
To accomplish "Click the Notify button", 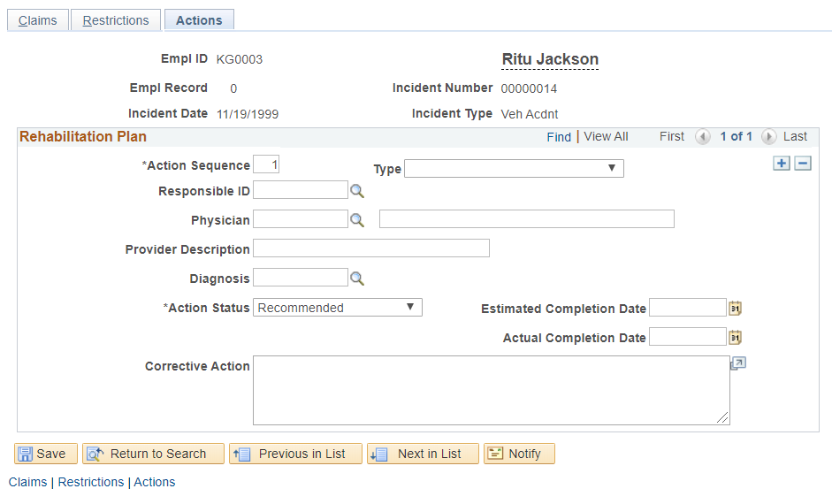I will click(x=520, y=454).
